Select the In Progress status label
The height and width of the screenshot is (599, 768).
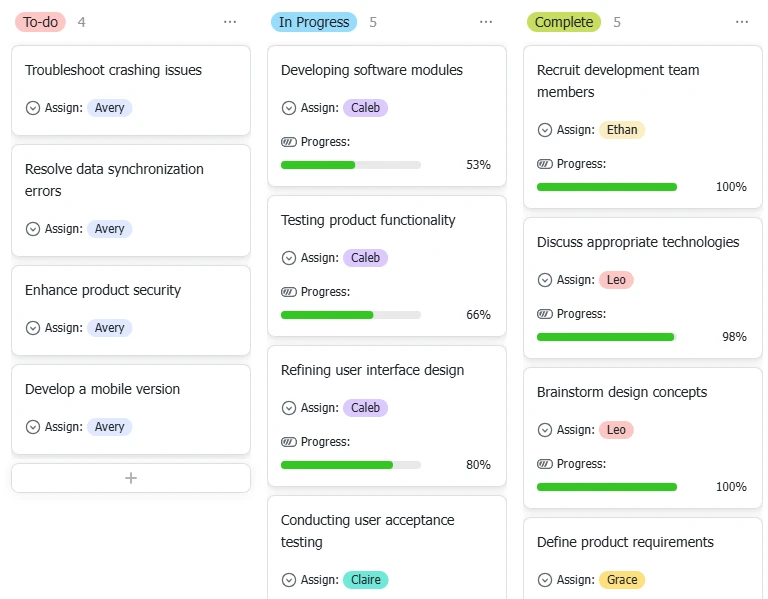314,22
